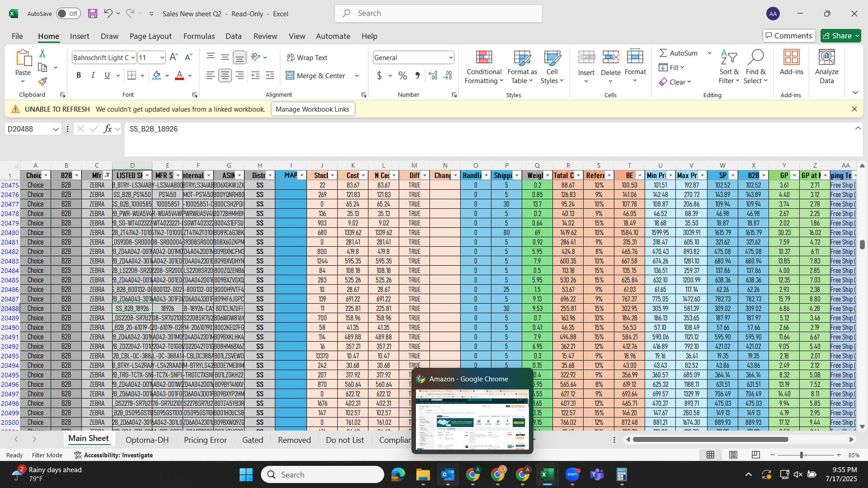Open the Merge & Center dropdown arrow
The image size is (868, 488).
click(x=357, y=76)
